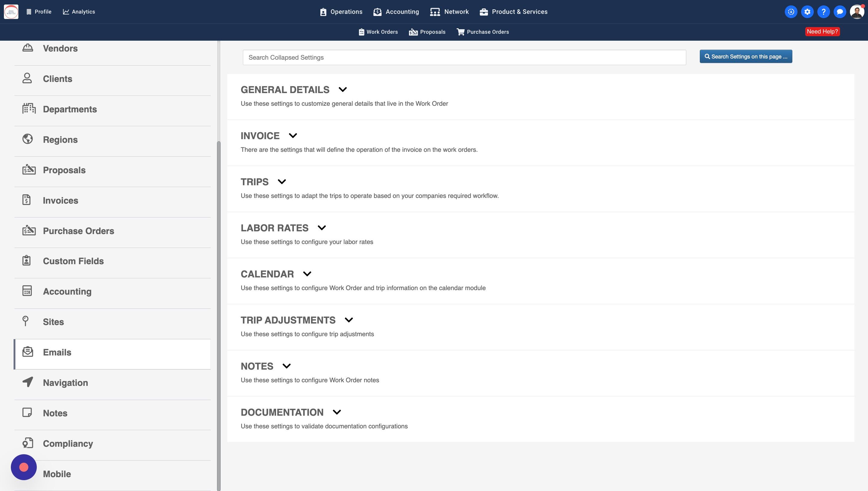Click the red Need Help? button
This screenshot has height=491, width=868.
coord(822,32)
